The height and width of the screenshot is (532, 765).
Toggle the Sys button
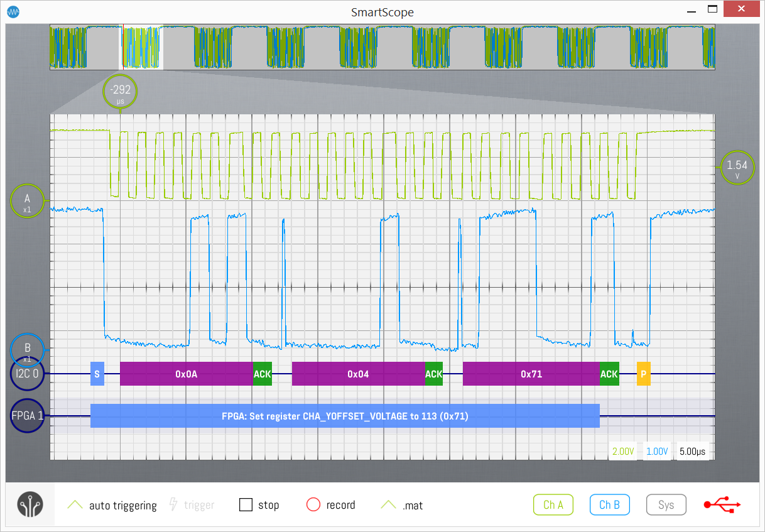coord(666,505)
